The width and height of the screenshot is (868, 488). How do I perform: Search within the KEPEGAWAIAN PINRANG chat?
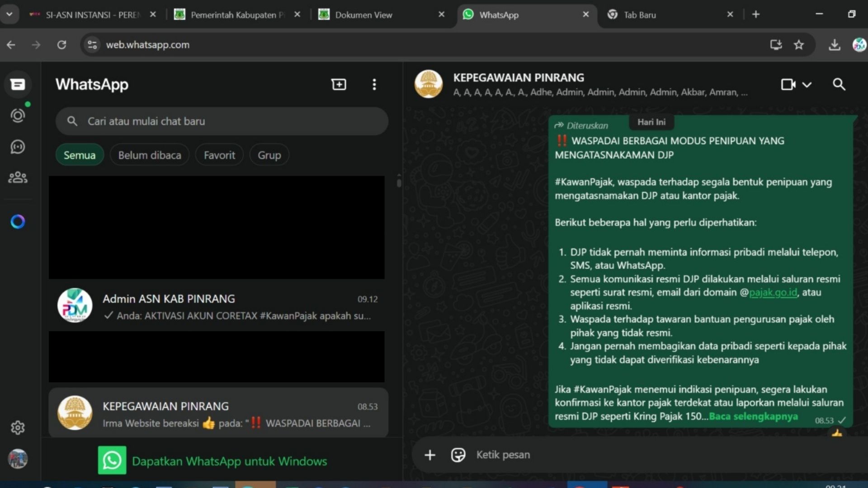pos(839,84)
